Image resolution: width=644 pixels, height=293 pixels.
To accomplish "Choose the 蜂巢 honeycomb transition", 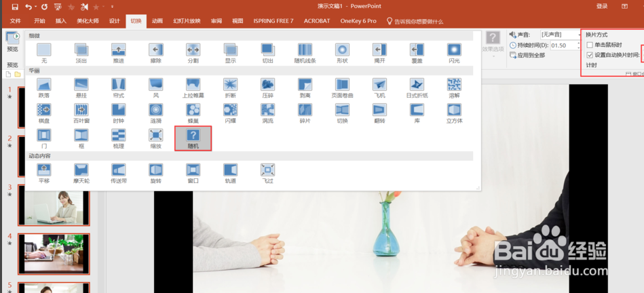I will coord(193,113).
